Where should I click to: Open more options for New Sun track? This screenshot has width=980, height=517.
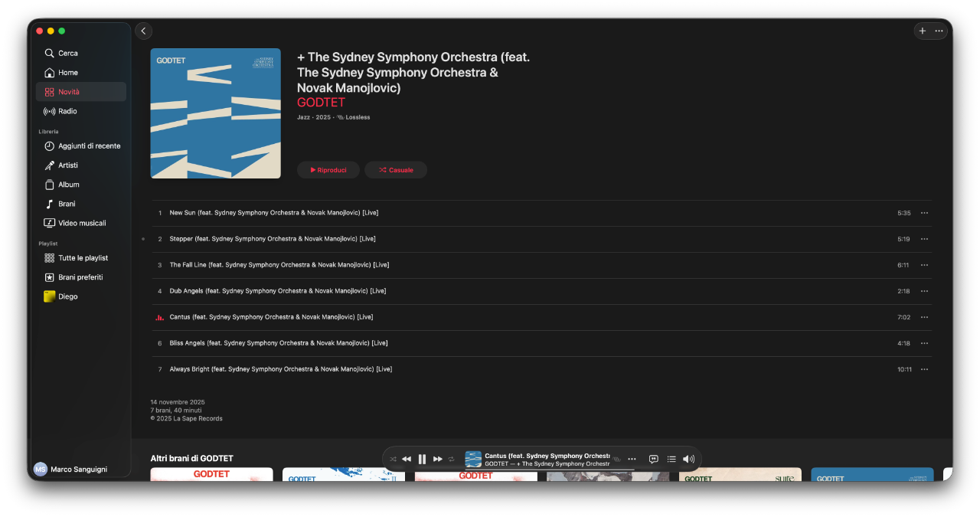(x=924, y=213)
